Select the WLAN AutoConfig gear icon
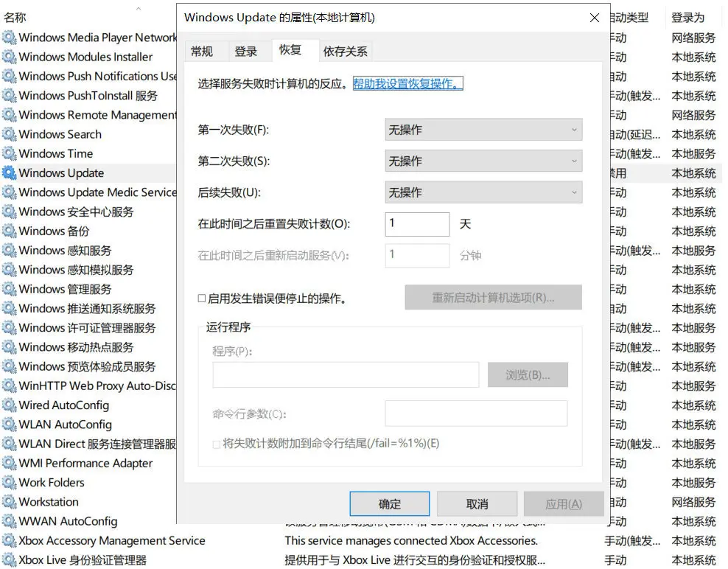Screen dimensions: 728x569 click(9, 425)
